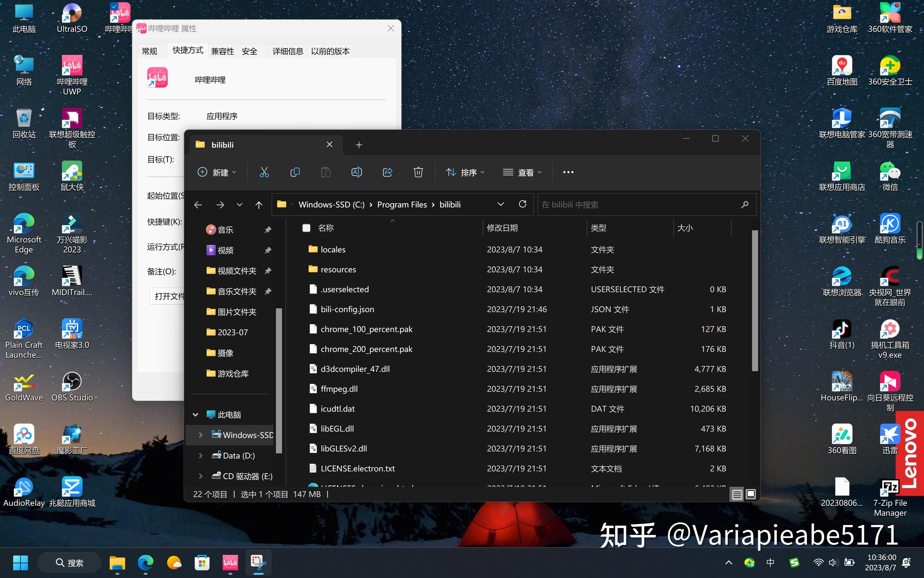Switch to 兼容性 tab in properties dialog

223,51
